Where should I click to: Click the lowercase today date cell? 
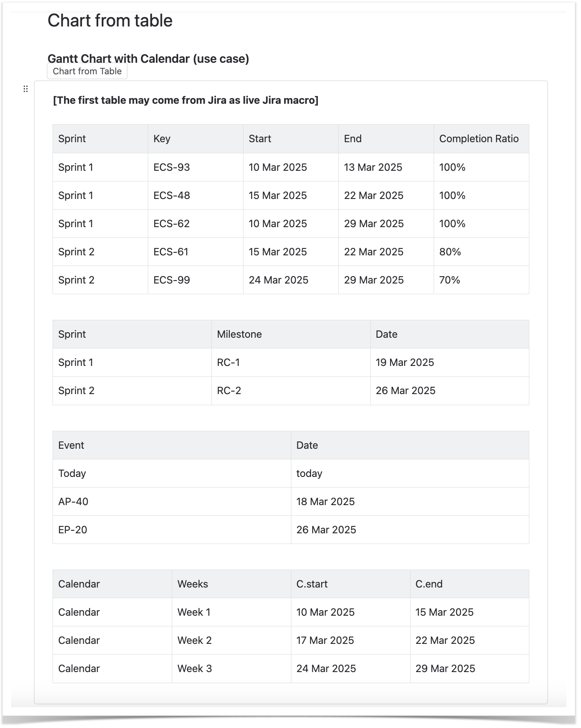(309, 474)
